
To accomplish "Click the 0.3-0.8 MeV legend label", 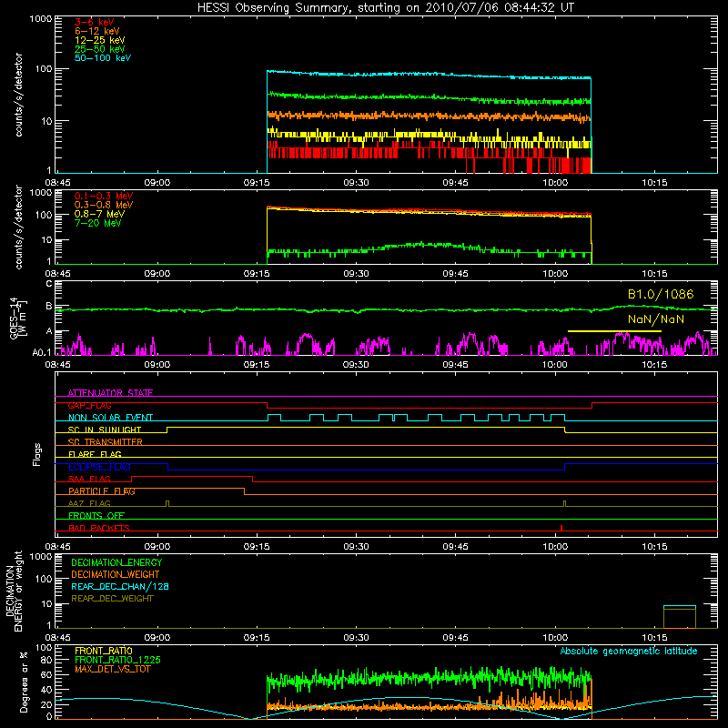I will coord(104,205).
